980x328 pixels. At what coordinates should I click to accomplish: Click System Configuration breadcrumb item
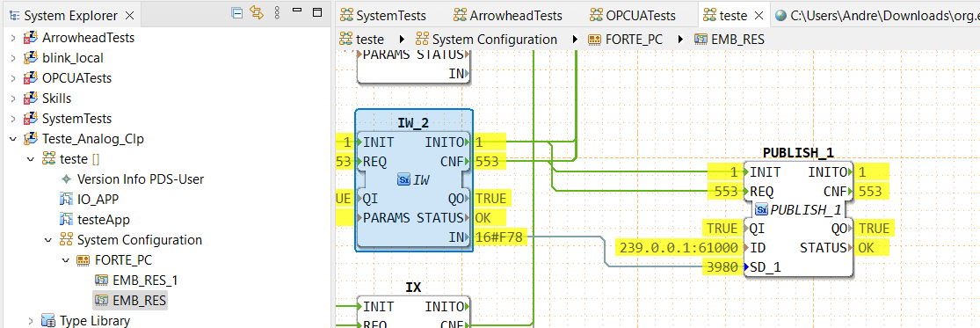coord(486,40)
